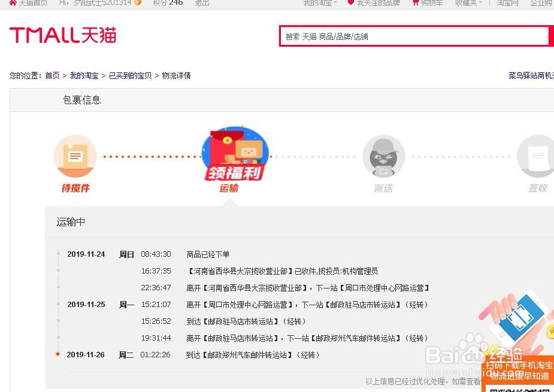Open 购物车 shopping cart link

coord(431,3)
